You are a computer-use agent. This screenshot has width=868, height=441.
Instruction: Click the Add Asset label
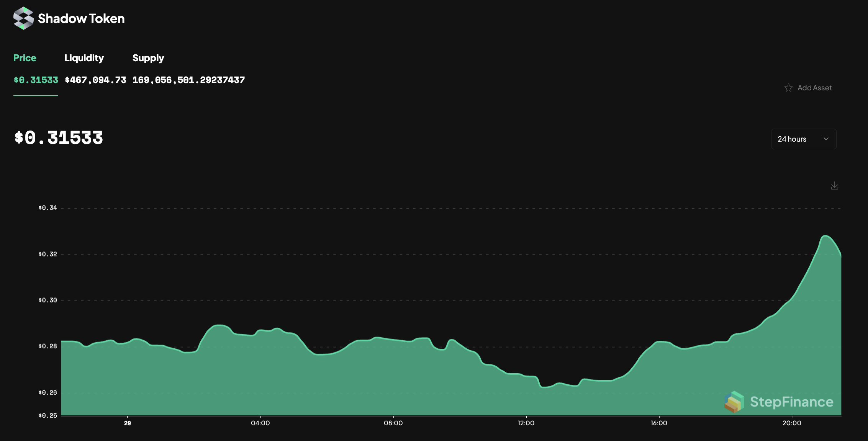pos(814,88)
